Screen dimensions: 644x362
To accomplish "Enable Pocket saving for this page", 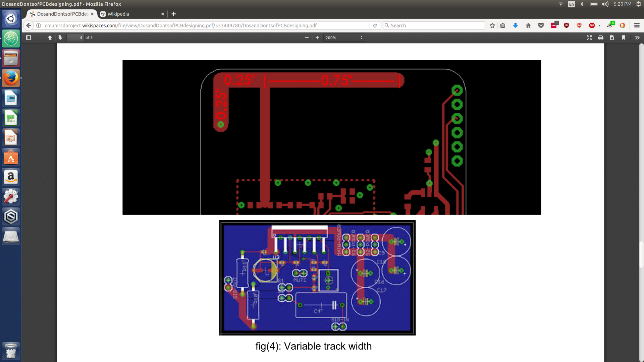I will click(541, 25).
